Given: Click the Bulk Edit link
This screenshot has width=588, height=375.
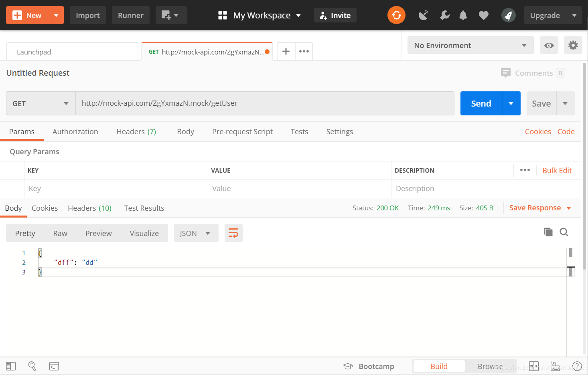Looking at the screenshot, I should (557, 170).
